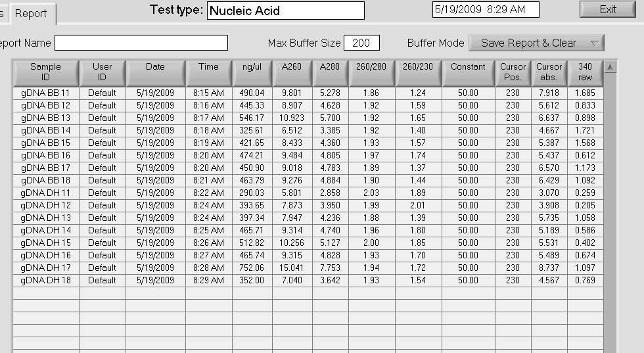This screenshot has height=353, width=644.
Task: Click the date and time display field
Action: (485, 10)
